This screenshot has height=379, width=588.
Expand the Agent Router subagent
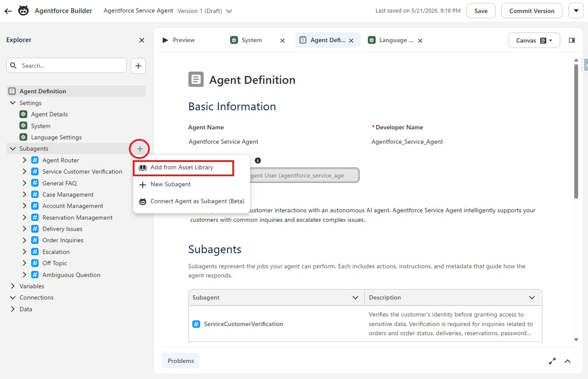[x=24, y=160]
